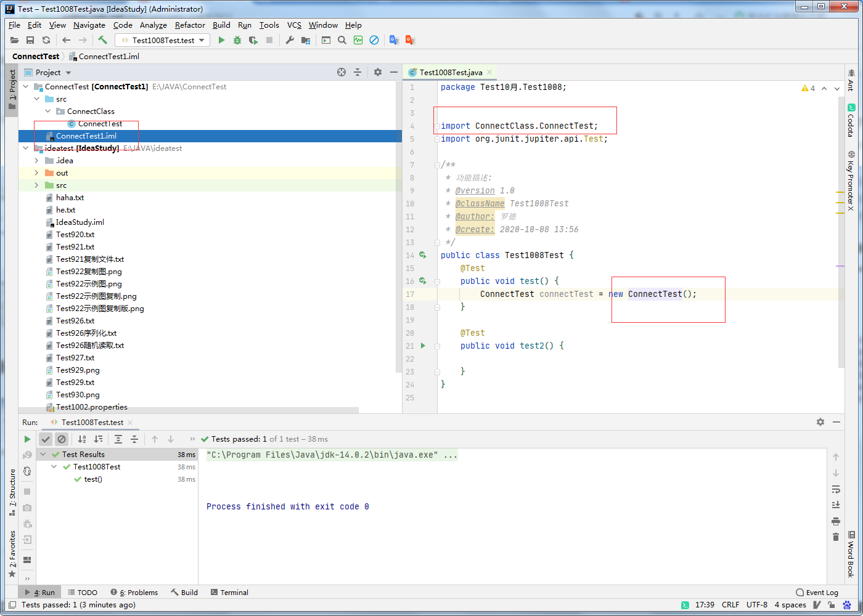Open run configuration Test1008Test.test dropdown
Screen dimensions: 863x616
(x=163, y=40)
